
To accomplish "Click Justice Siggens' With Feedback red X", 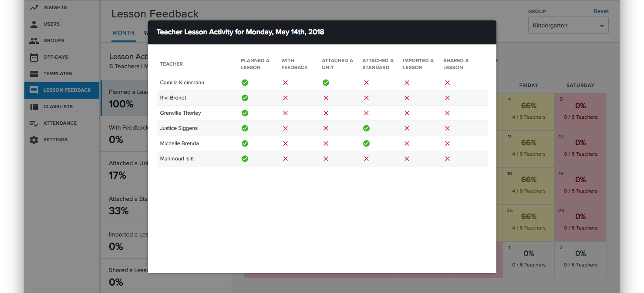I will click(285, 128).
